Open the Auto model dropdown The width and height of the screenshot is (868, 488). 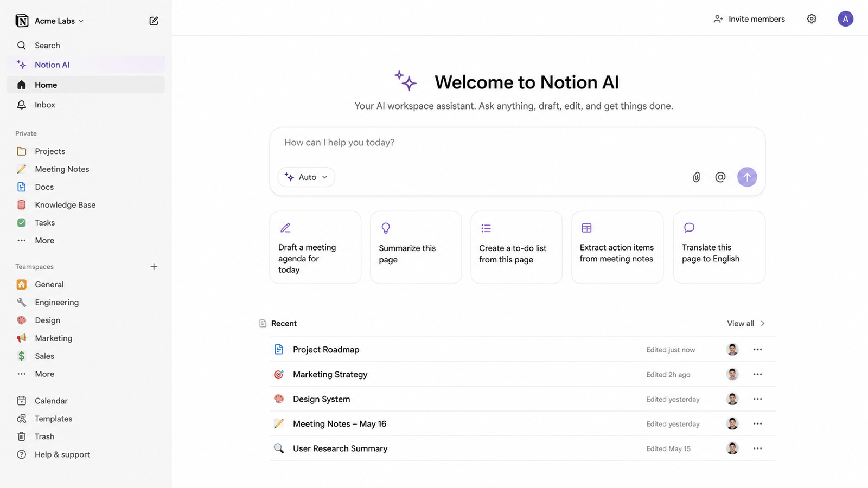(x=307, y=177)
